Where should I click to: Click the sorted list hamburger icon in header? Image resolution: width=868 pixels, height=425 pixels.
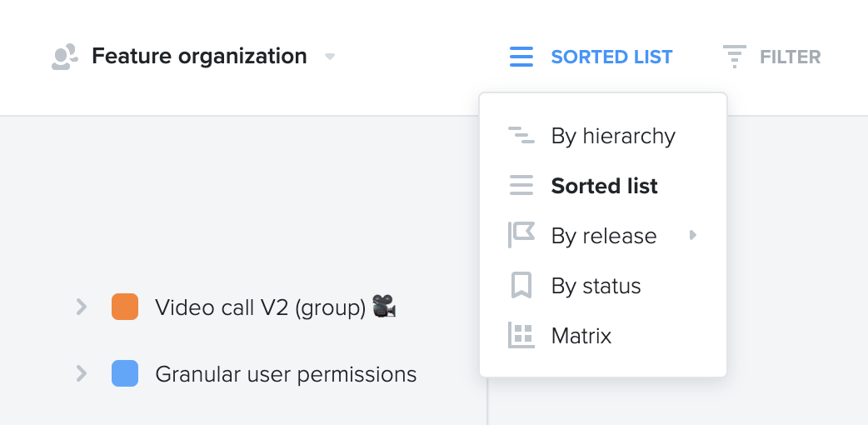point(521,57)
